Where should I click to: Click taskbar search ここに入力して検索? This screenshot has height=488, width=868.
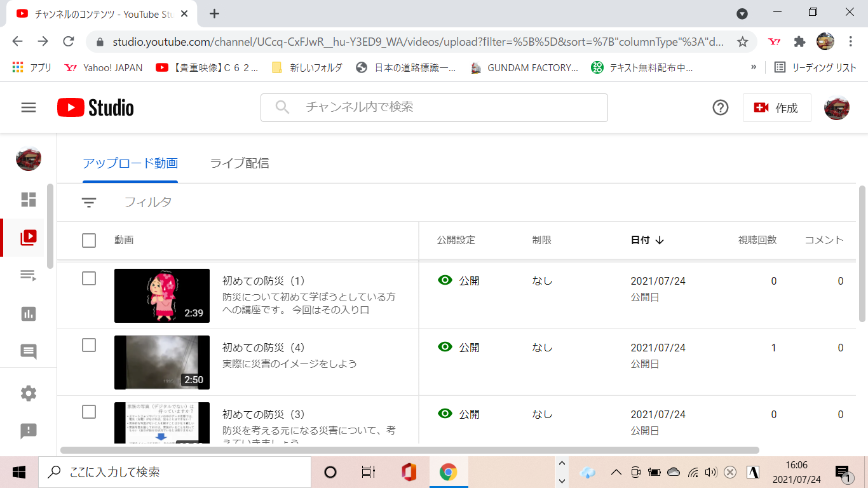175,472
